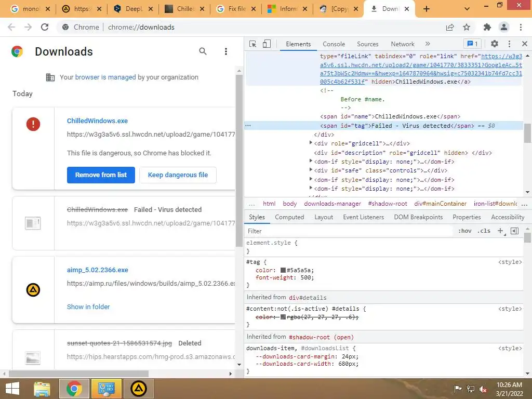Open DevTools settings gear
The image size is (532, 399).
(495, 44)
